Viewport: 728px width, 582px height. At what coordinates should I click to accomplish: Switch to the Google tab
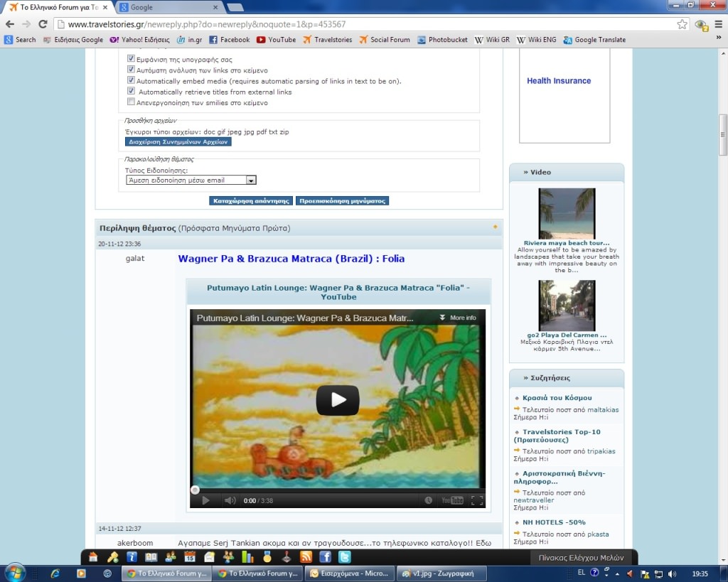168,7
